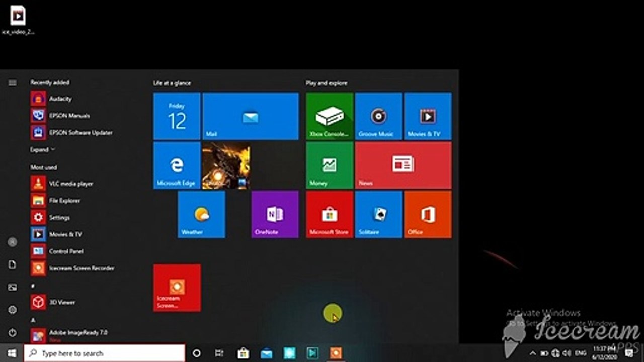The height and width of the screenshot is (362, 644).
Task: Open the Mail tile
Action: [x=251, y=116]
